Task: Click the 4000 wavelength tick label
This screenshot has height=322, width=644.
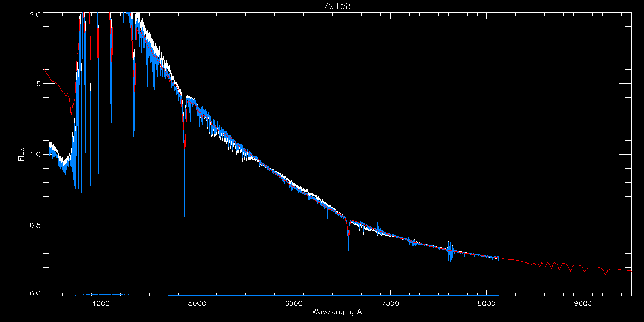Action: (x=101, y=303)
